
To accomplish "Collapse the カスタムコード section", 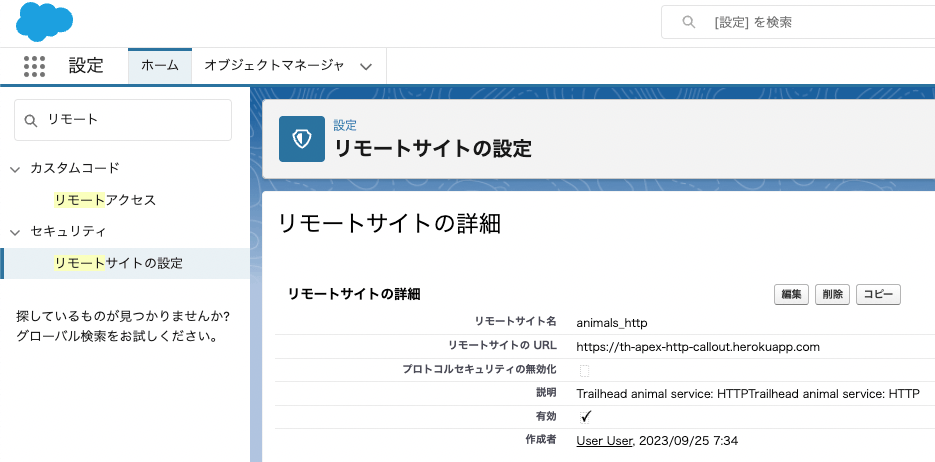I will point(15,169).
